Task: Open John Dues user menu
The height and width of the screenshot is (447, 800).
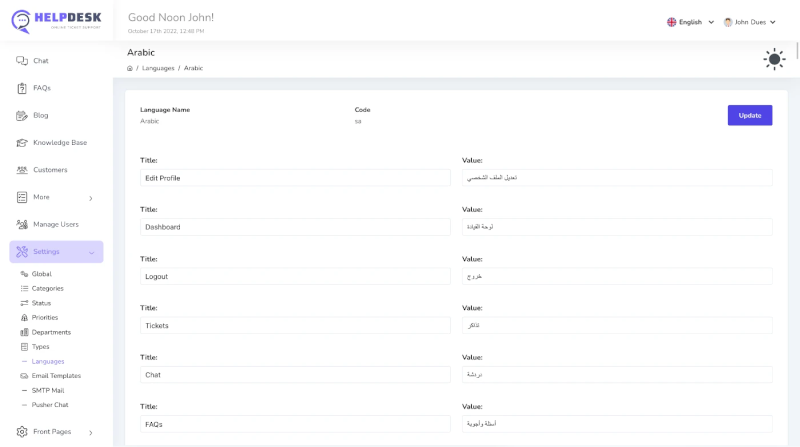Action: [x=749, y=22]
